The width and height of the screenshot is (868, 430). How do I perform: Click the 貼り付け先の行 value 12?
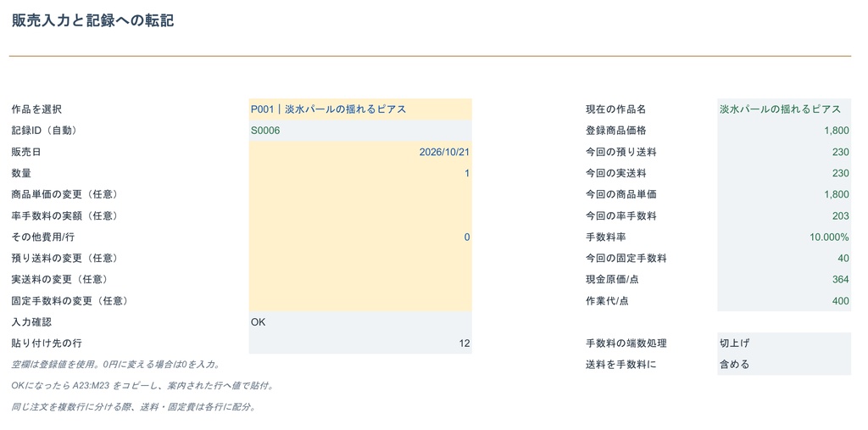(x=360, y=343)
